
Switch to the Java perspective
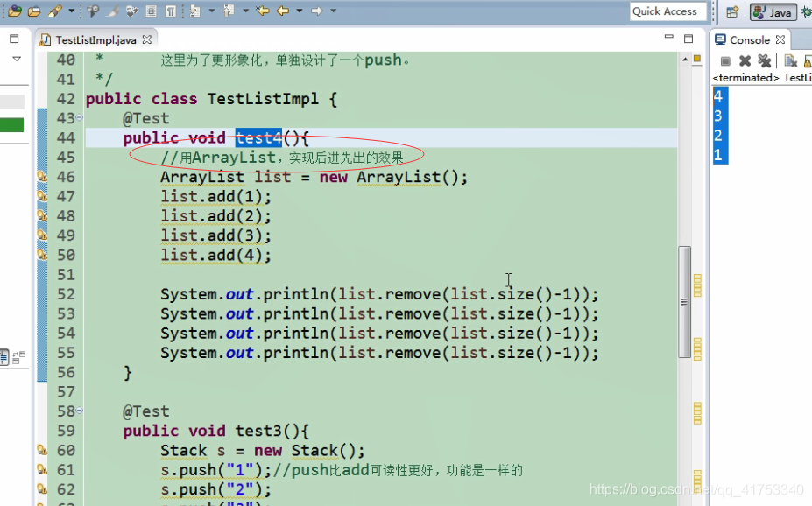tap(773, 12)
